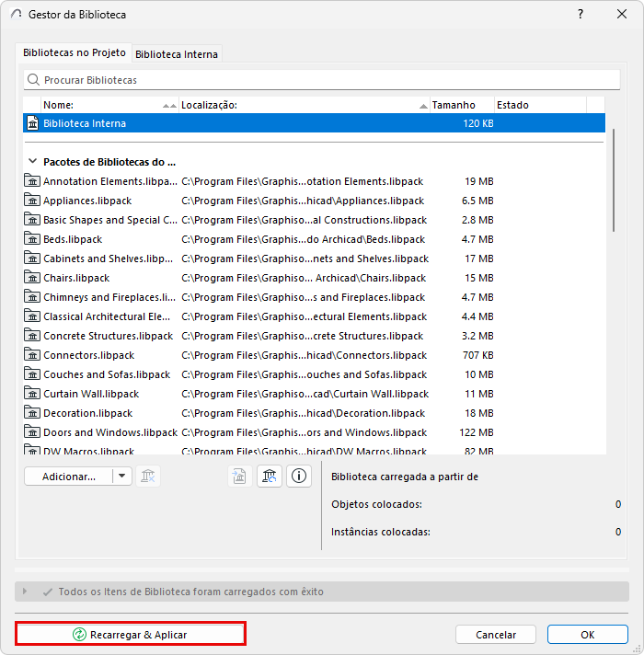This screenshot has height=655, width=644.
Task: Switch to the Bibliotecas no Projeto tab
Action: (x=74, y=52)
